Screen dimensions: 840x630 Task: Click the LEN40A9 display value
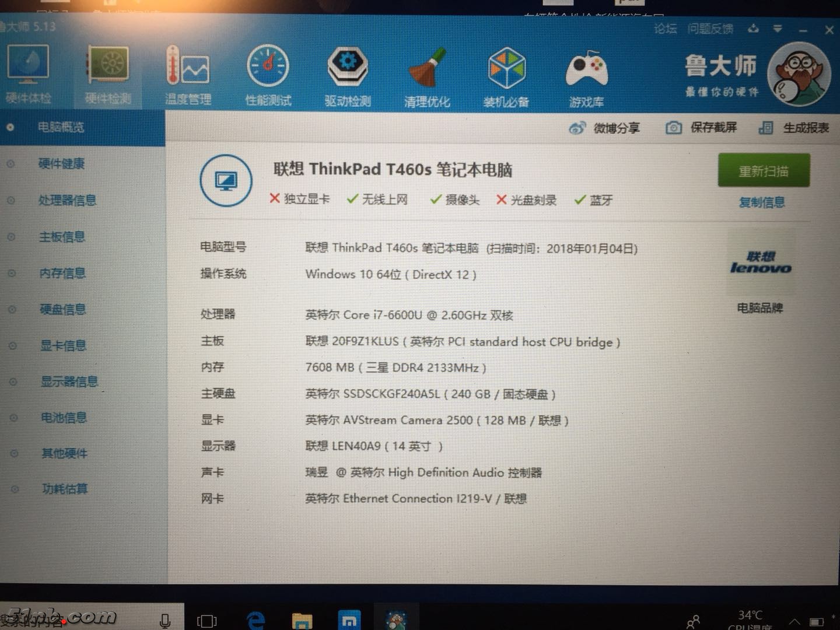[374, 446]
